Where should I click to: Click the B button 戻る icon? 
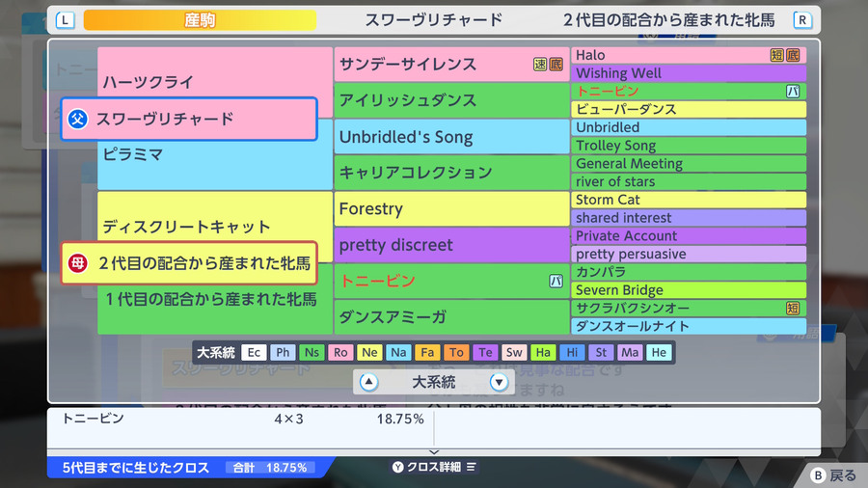(x=818, y=475)
